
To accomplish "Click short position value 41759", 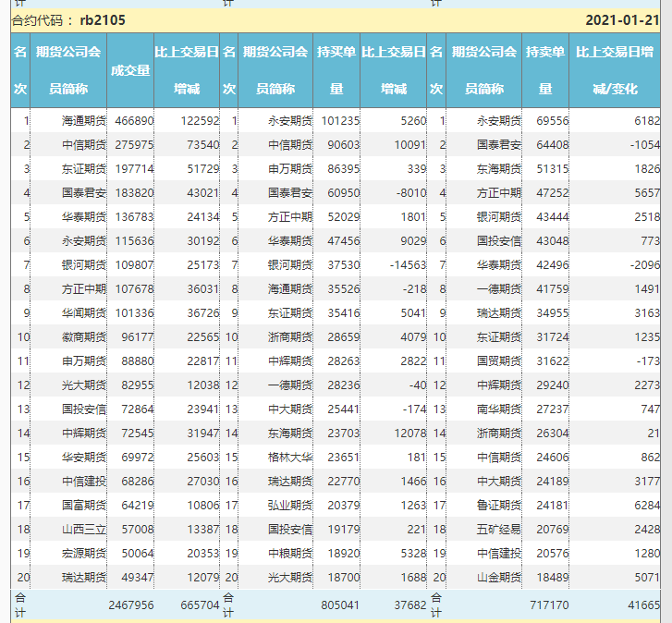I will (553, 288).
